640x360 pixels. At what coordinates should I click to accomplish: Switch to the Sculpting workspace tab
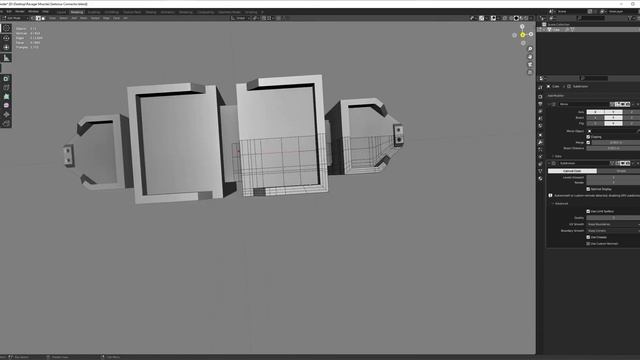pyautogui.click(x=94, y=12)
